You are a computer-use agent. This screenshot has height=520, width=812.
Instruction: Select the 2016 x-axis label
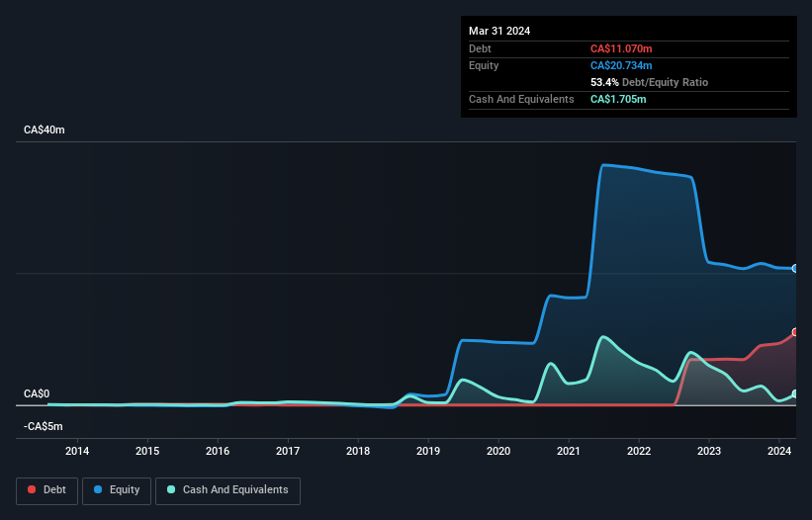(x=218, y=451)
